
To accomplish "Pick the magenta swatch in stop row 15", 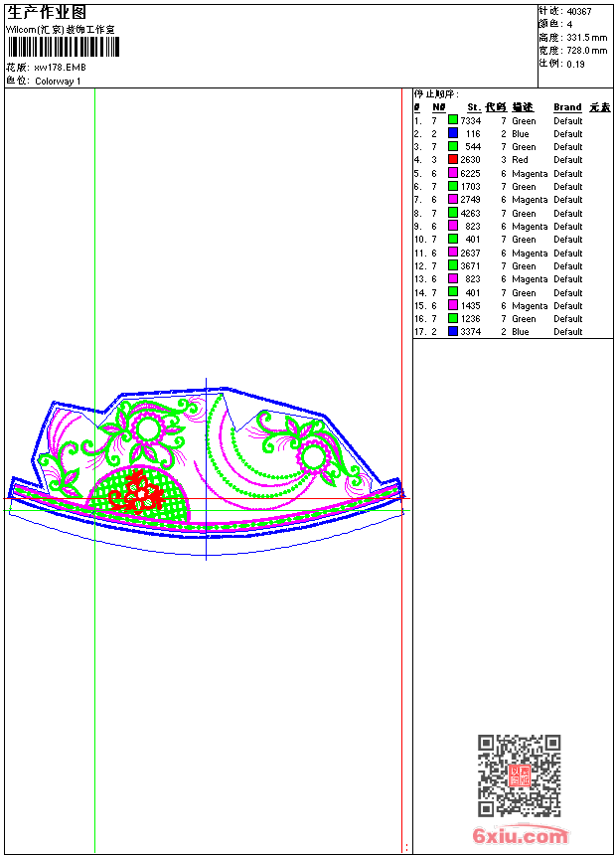I will click(x=453, y=305).
